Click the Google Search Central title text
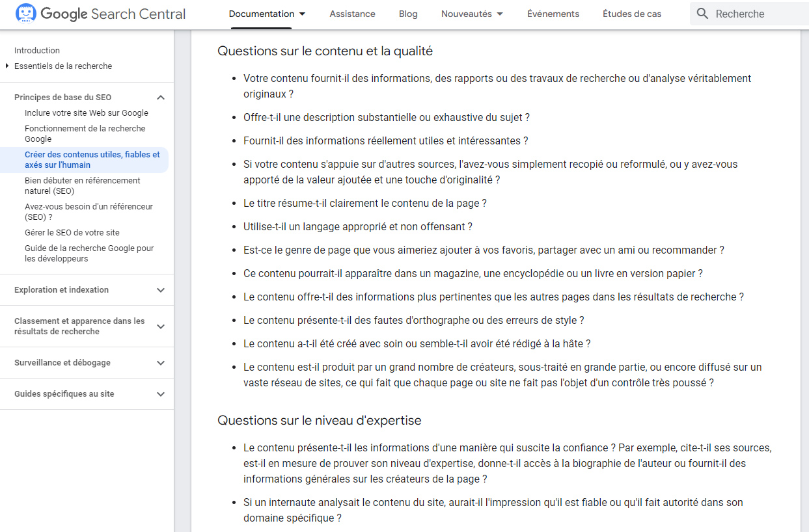The width and height of the screenshot is (809, 532). coord(113,14)
